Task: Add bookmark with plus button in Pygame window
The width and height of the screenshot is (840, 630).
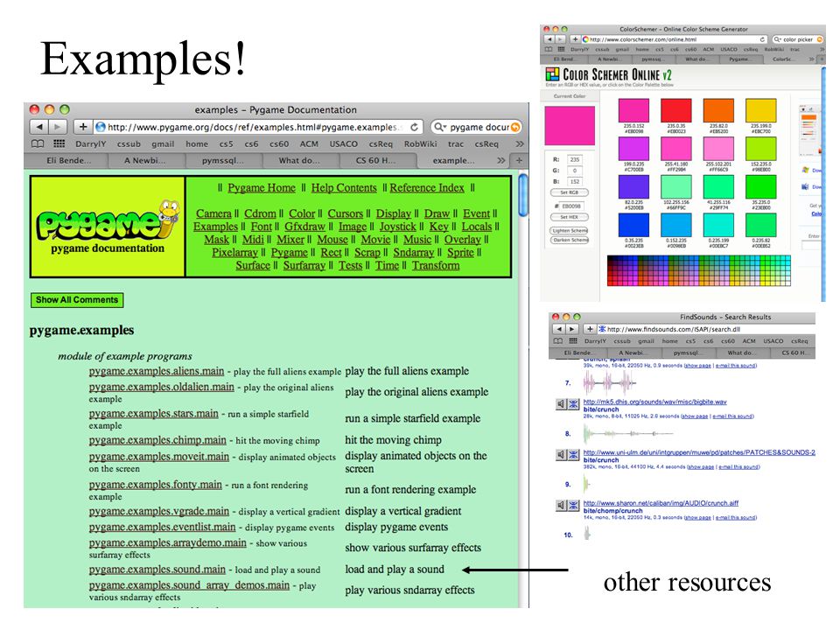Action: [x=82, y=127]
